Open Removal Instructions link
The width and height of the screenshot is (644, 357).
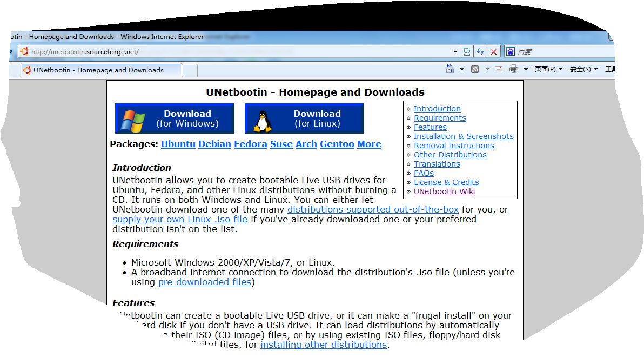click(x=454, y=146)
